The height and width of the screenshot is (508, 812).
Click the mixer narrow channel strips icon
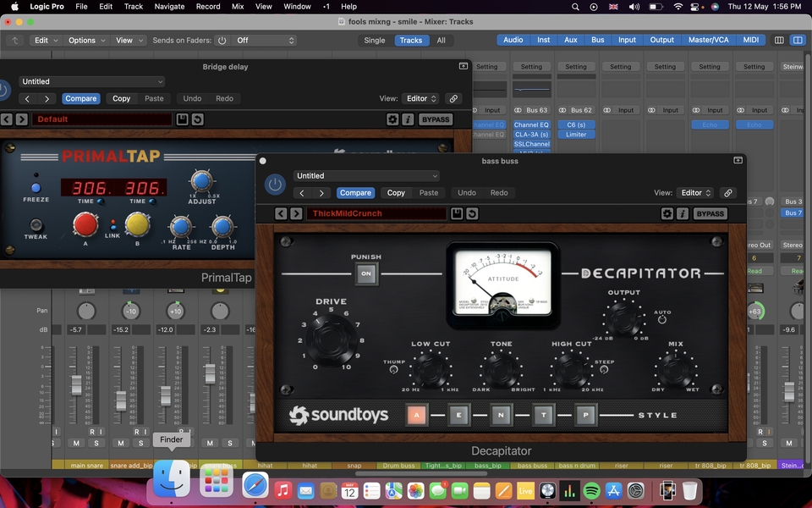tap(779, 40)
